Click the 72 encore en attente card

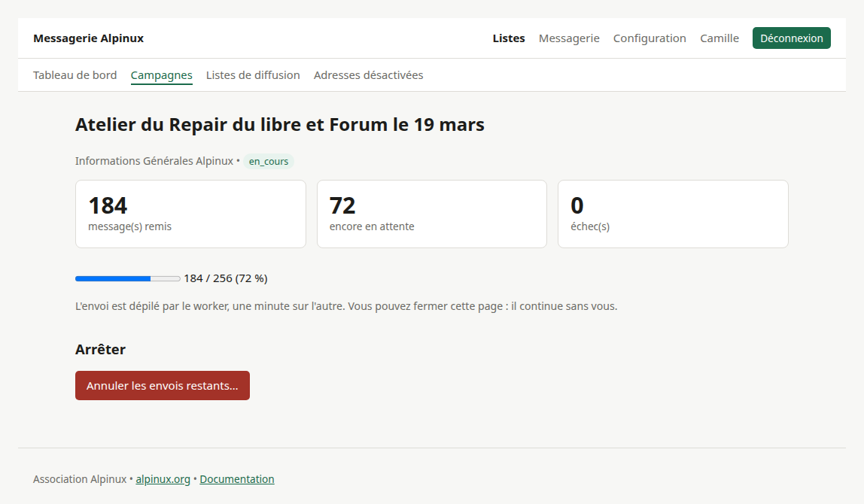pos(432,214)
